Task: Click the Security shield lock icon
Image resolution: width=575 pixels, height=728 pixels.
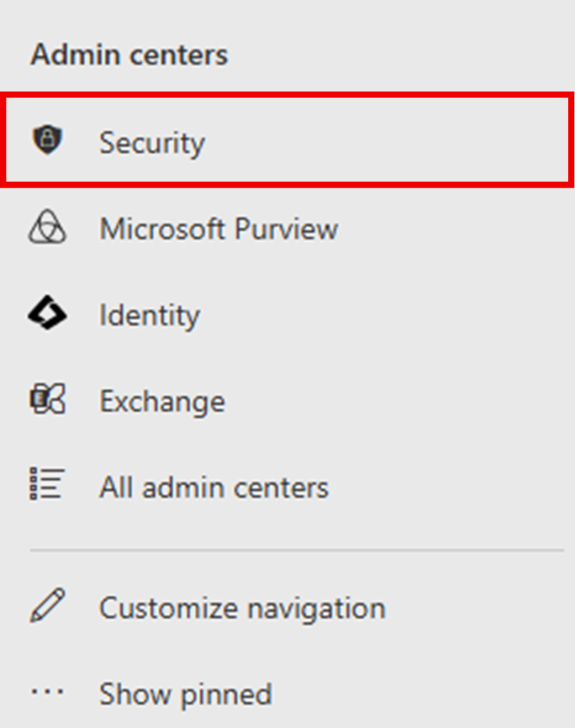Action: pyautogui.click(x=48, y=140)
